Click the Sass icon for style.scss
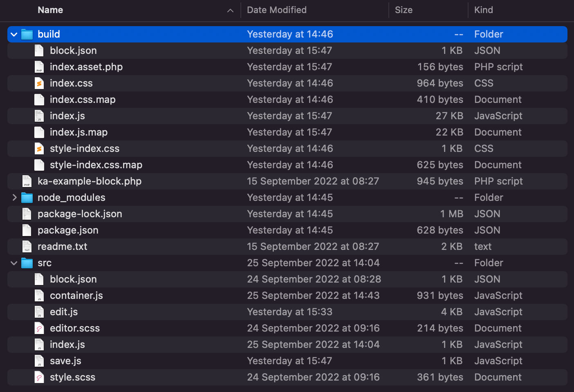574x392 pixels. click(39, 377)
